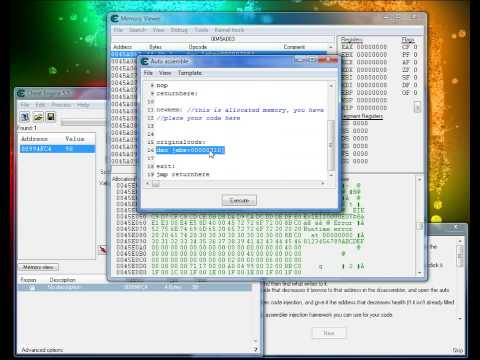
Task: Click the red arrow add-address icon
Action: pos(103,250)
